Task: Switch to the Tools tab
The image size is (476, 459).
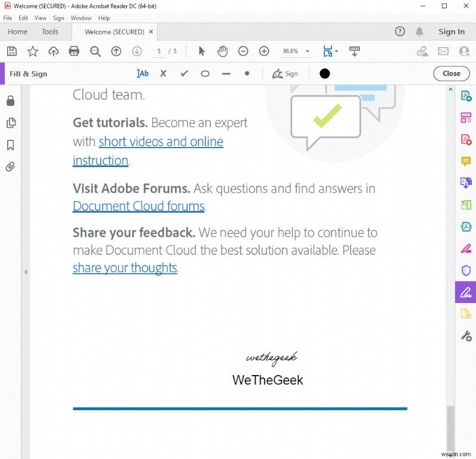Action: pos(50,32)
